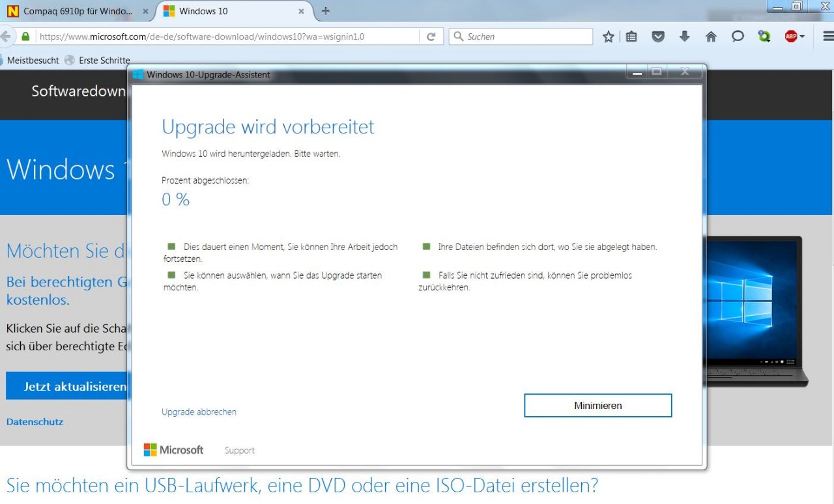Open the downloads arrow icon
Screen dimensions: 834x504
(684, 36)
